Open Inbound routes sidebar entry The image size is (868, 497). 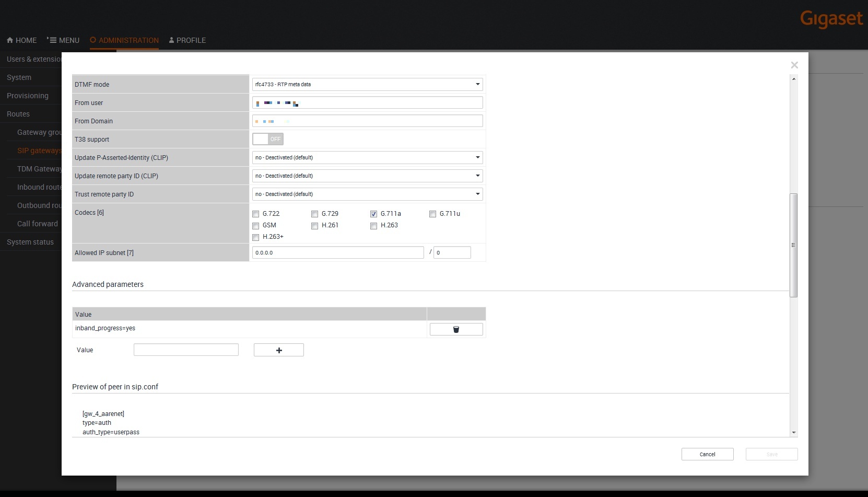click(x=39, y=187)
